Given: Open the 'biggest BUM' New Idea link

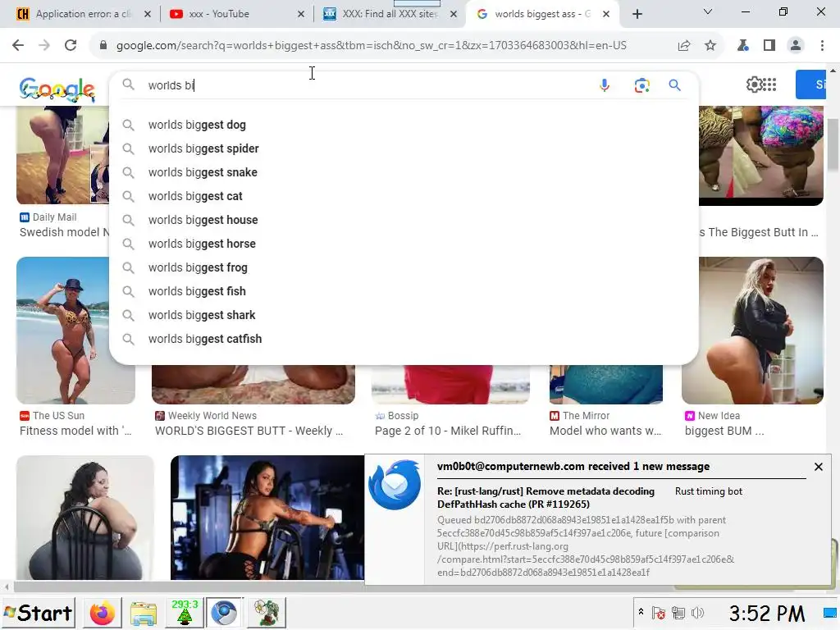Looking at the screenshot, I should click(x=724, y=431).
